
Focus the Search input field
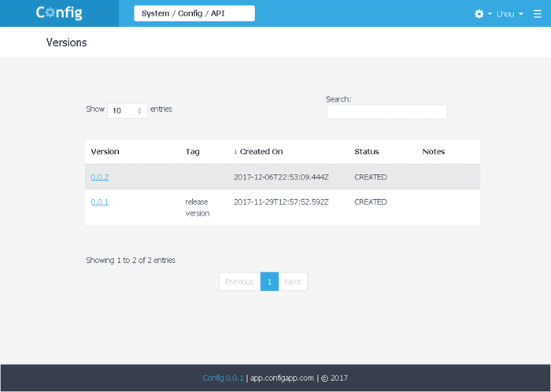pyautogui.click(x=386, y=112)
